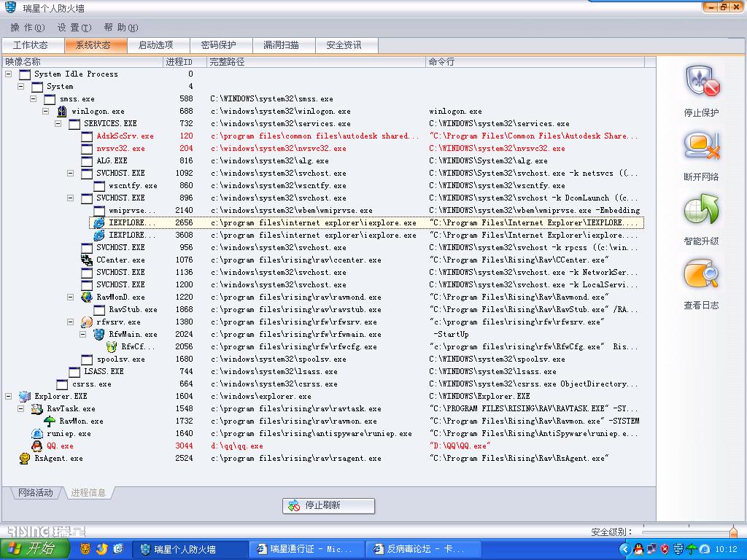Collapse the winlogon.exe tree node
The image size is (747, 560).
click(x=46, y=111)
